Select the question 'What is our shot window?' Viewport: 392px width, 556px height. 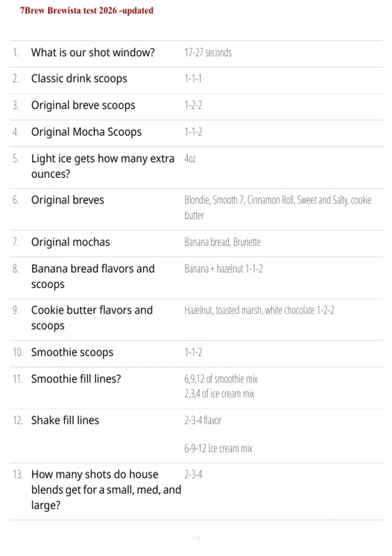click(93, 52)
